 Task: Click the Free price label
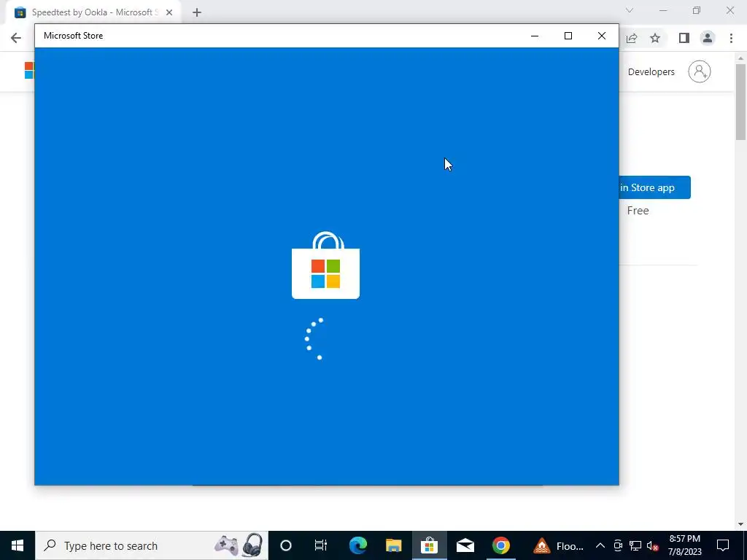tap(638, 211)
